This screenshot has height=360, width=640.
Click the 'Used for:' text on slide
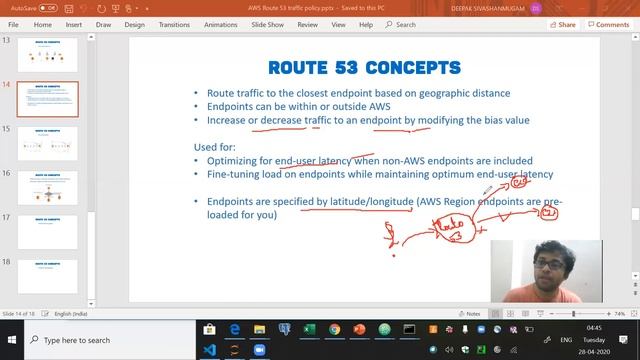[214, 147]
